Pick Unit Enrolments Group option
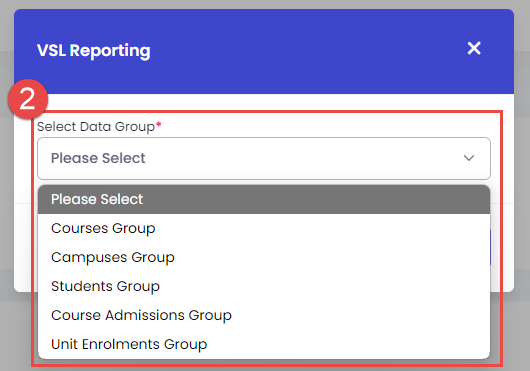The height and width of the screenshot is (371, 530). pyautogui.click(x=264, y=344)
